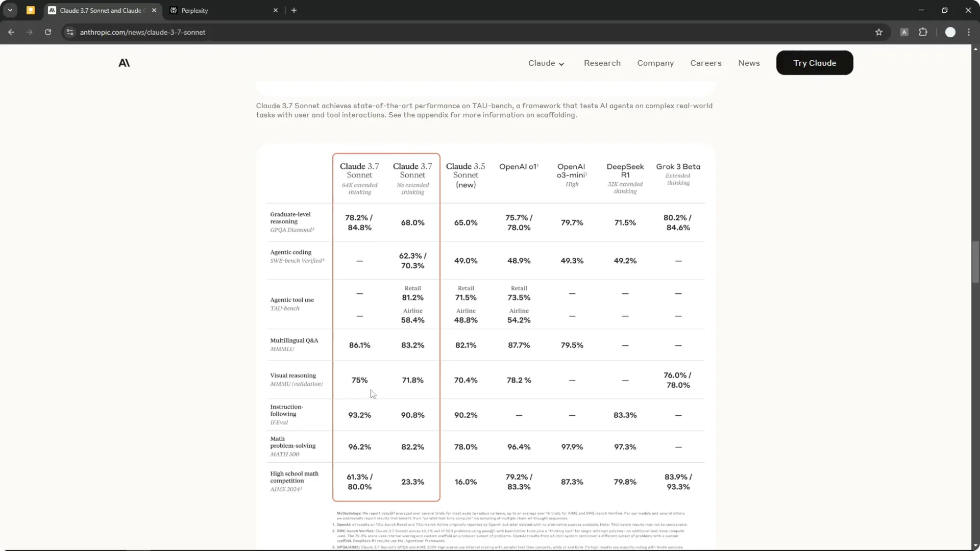This screenshot has width=980, height=551.
Task: Open the Chrome three-dot menu
Action: tap(969, 32)
